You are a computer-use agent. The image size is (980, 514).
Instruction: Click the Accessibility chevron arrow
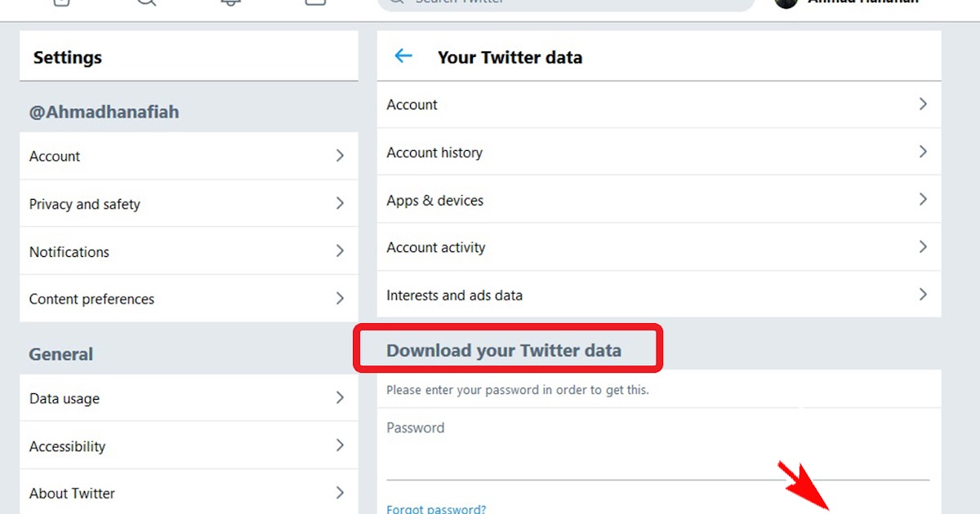[341, 445]
